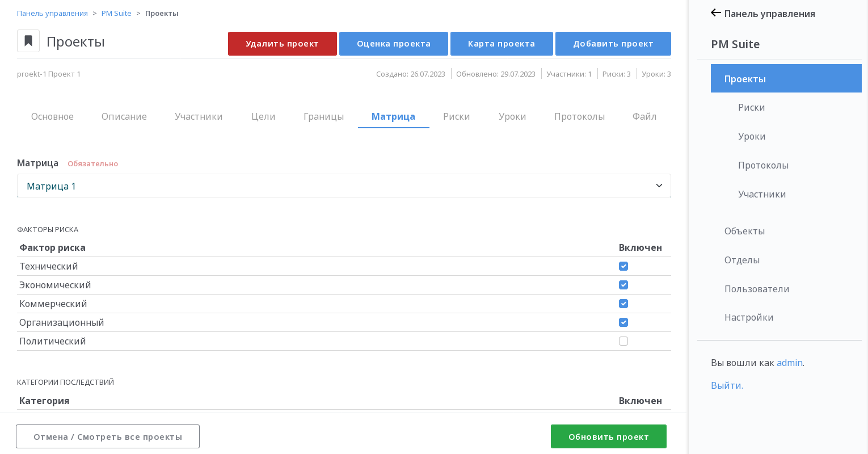Click the back arrow next to Панель управления

point(716,13)
